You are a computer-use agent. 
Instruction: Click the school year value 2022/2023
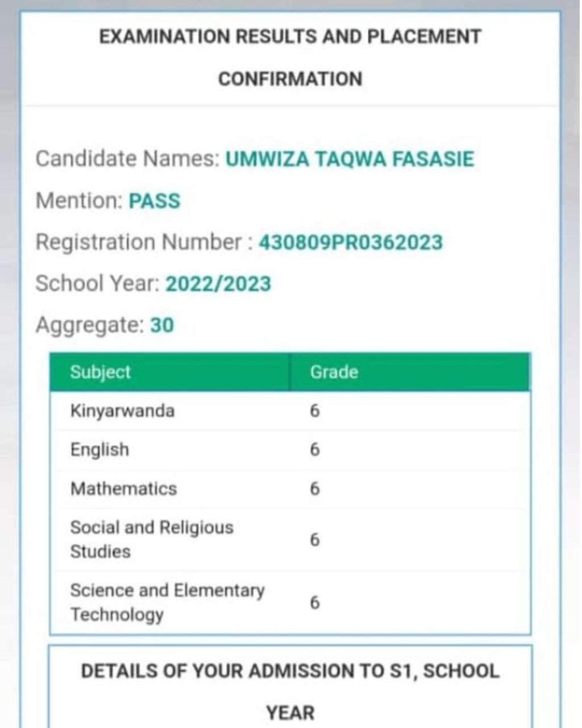pos(218,284)
